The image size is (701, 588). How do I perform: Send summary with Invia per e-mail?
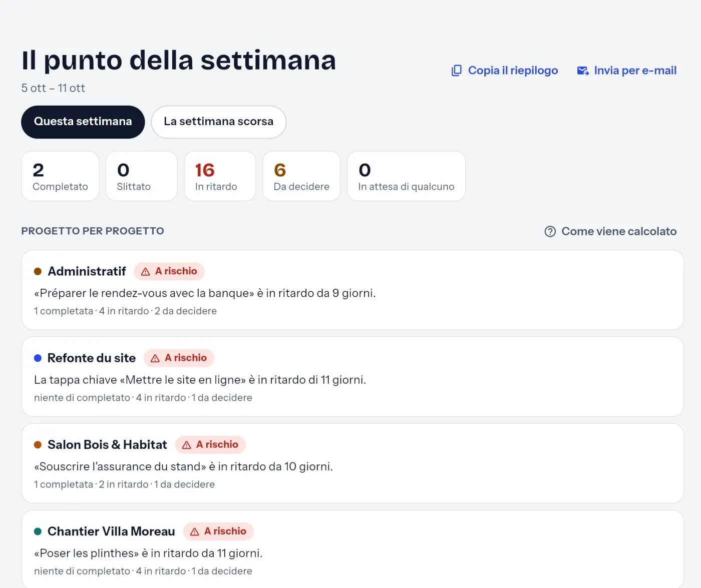pos(627,71)
